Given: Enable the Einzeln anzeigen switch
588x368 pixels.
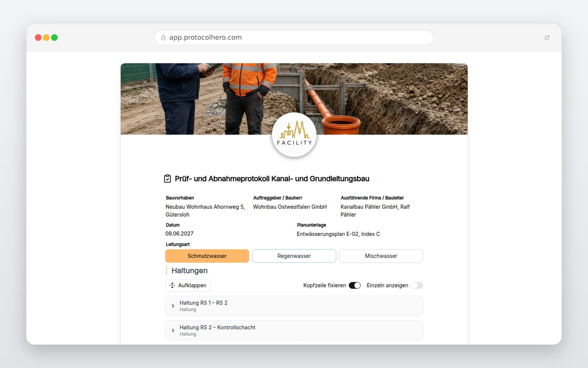Looking at the screenshot, I should [417, 285].
